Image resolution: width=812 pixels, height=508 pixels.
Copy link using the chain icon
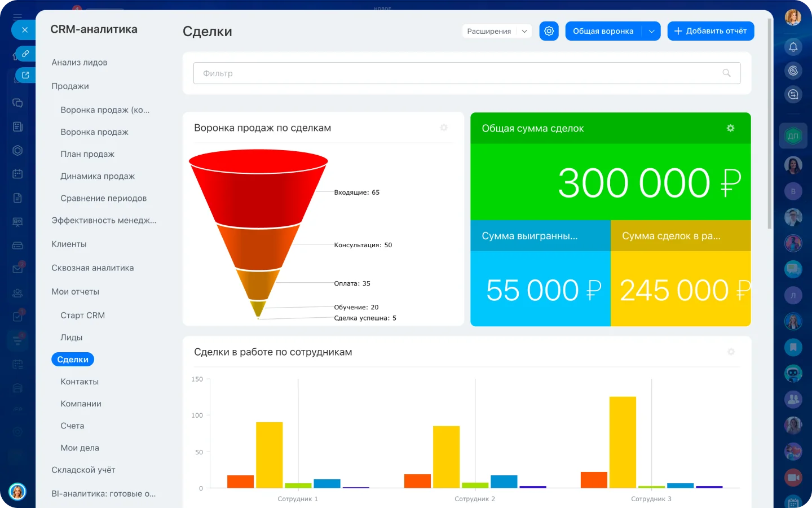25,54
